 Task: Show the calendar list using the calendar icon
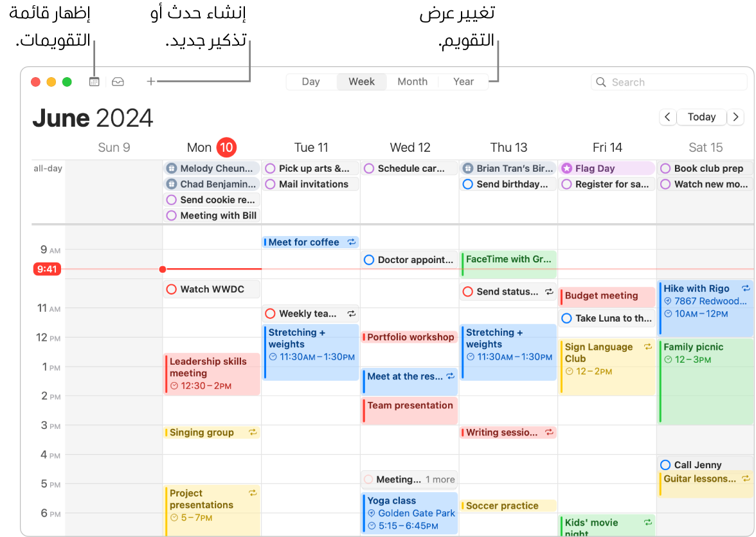point(94,82)
